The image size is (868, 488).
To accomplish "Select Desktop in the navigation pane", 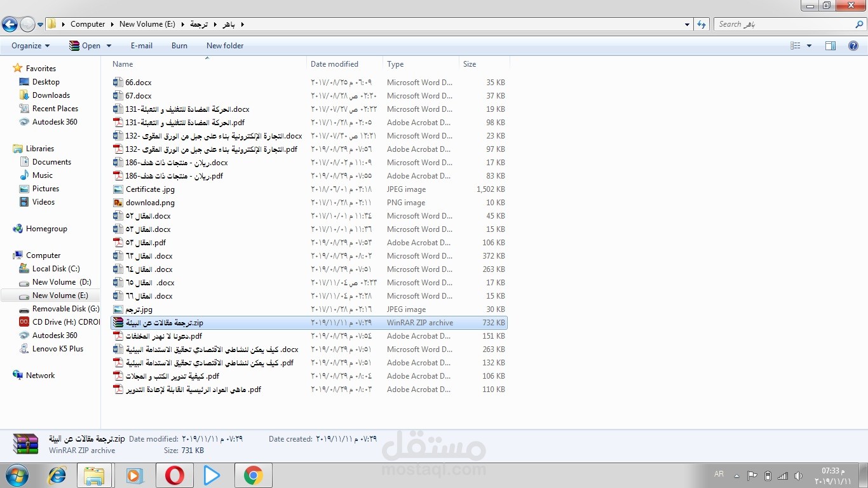I will click(46, 82).
